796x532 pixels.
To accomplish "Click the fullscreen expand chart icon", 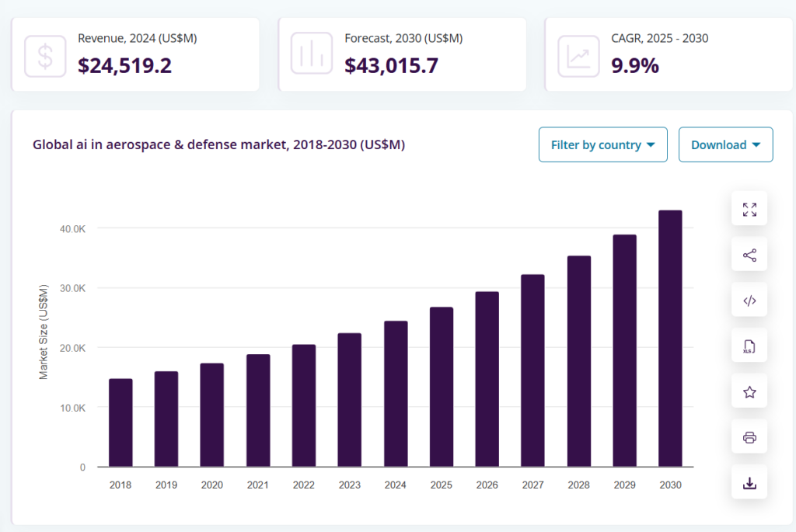I will click(749, 209).
